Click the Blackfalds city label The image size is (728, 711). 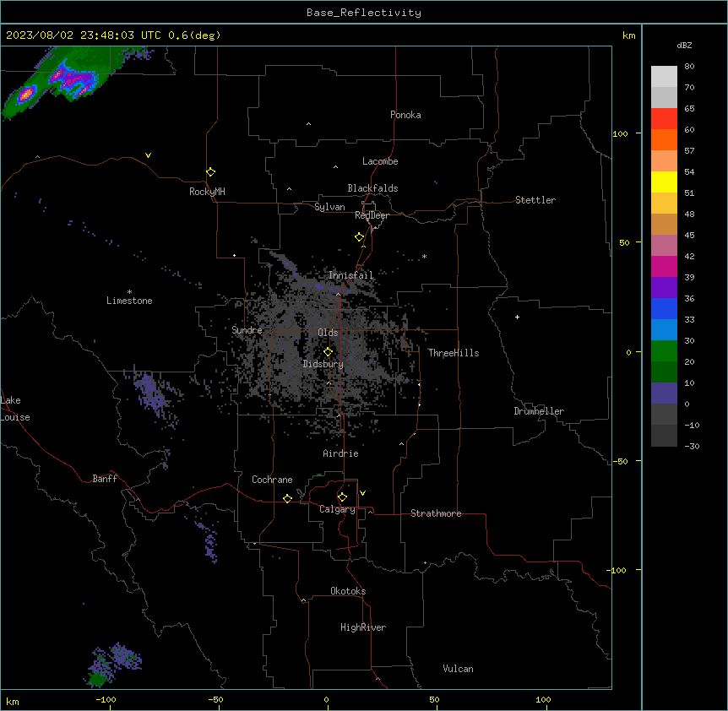[372, 188]
